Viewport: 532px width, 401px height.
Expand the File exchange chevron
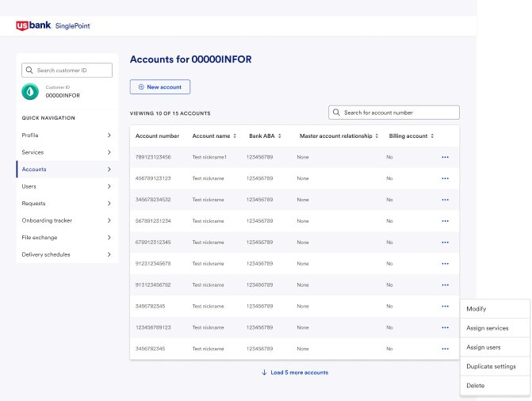click(109, 237)
